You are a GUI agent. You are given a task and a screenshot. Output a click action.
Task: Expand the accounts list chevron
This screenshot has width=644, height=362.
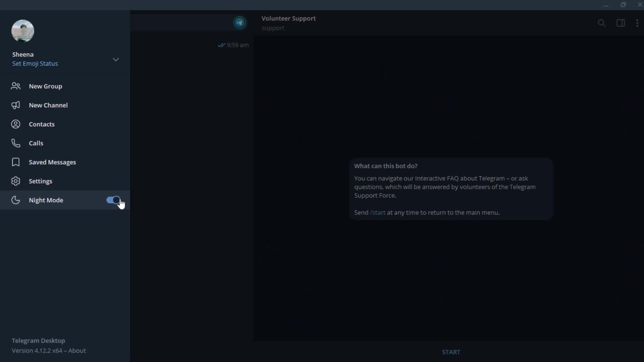click(x=116, y=60)
